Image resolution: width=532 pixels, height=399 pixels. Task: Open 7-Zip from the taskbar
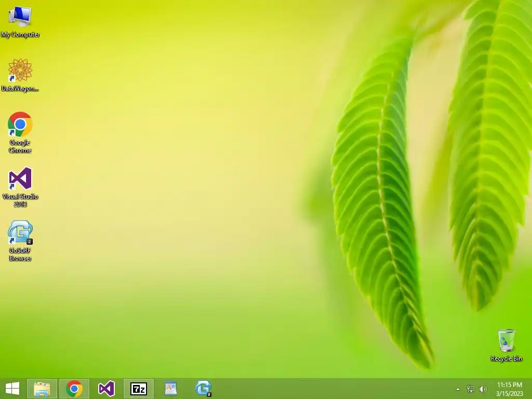click(x=139, y=389)
